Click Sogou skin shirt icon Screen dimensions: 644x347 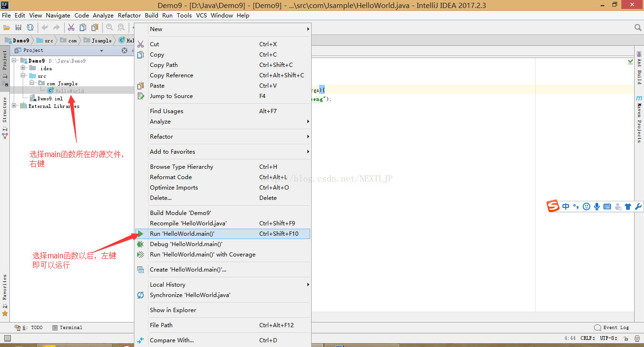click(628, 207)
